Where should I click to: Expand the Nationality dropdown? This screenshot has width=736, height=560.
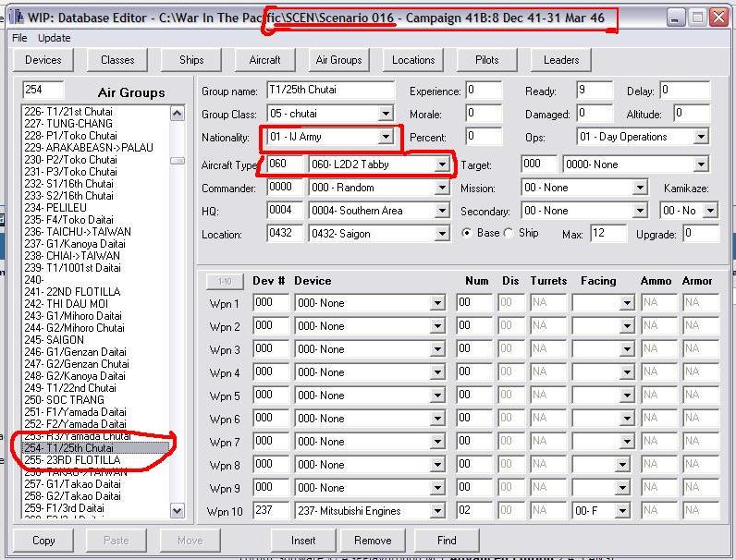(386, 137)
